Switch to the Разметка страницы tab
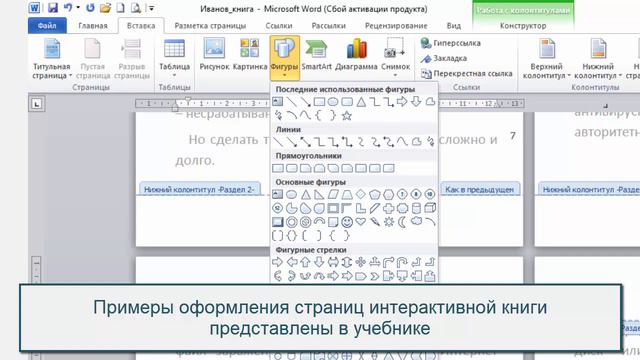The height and width of the screenshot is (360, 640). click(x=210, y=26)
